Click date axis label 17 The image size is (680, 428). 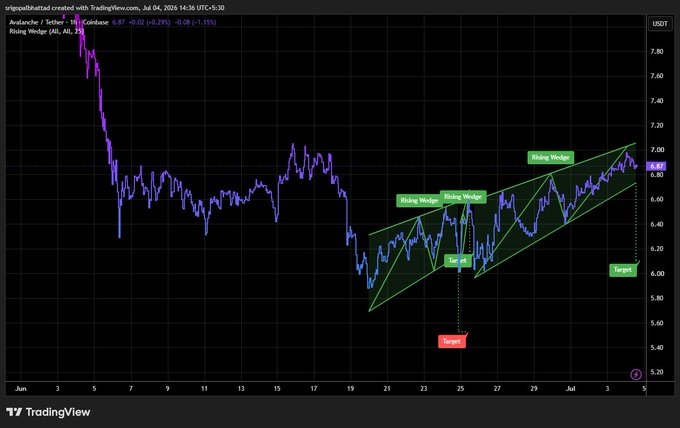(x=314, y=389)
